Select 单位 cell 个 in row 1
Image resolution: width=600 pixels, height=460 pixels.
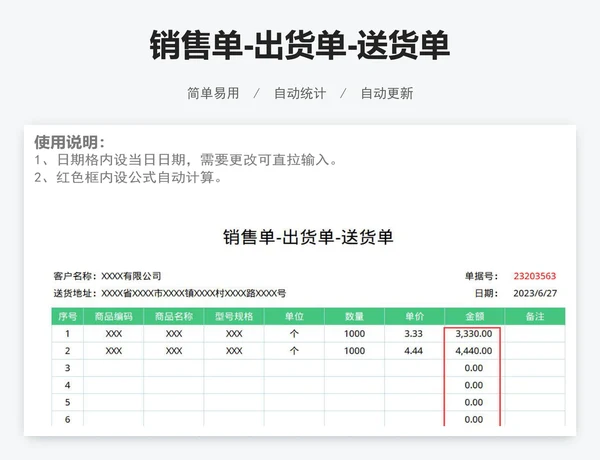point(294,334)
